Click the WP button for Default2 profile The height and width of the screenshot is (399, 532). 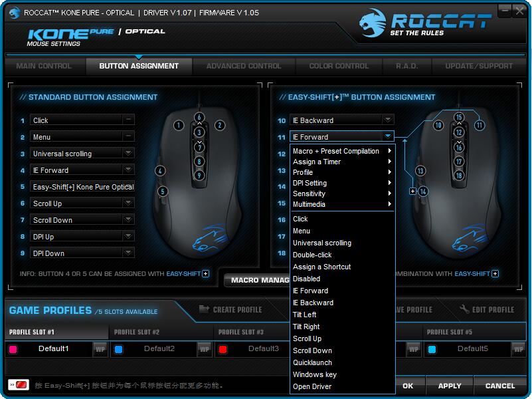[205, 349]
